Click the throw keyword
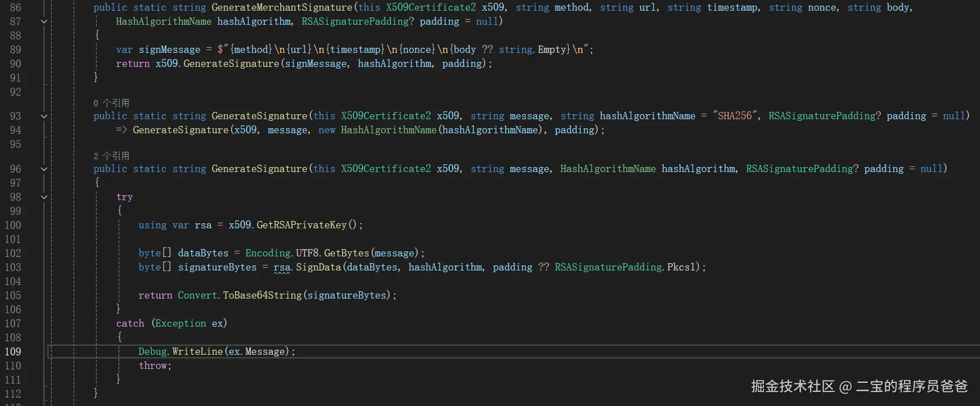 click(x=152, y=366)
